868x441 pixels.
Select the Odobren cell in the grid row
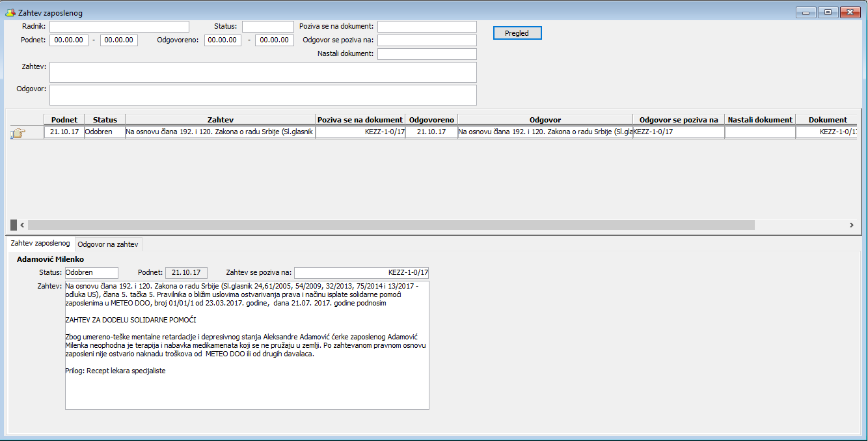tap(105, 132)
